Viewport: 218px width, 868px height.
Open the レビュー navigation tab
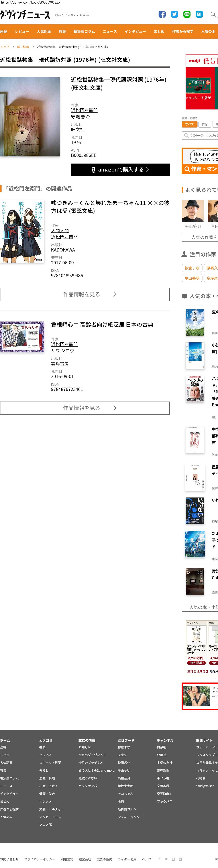22,31
